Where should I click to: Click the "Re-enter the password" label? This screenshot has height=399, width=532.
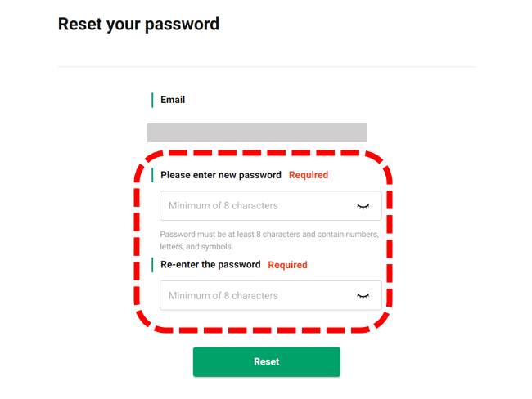pos(210,265)
